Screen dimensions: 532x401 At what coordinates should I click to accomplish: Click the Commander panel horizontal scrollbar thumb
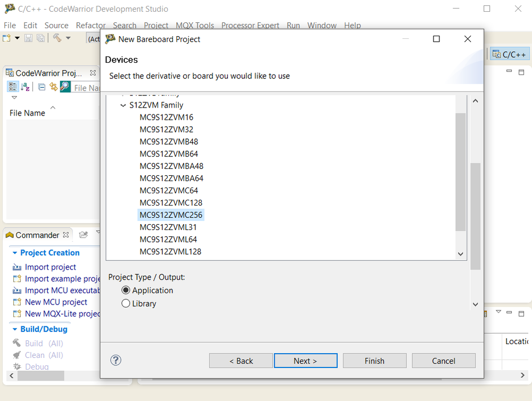pyautogui.click(x=40, y=375)
